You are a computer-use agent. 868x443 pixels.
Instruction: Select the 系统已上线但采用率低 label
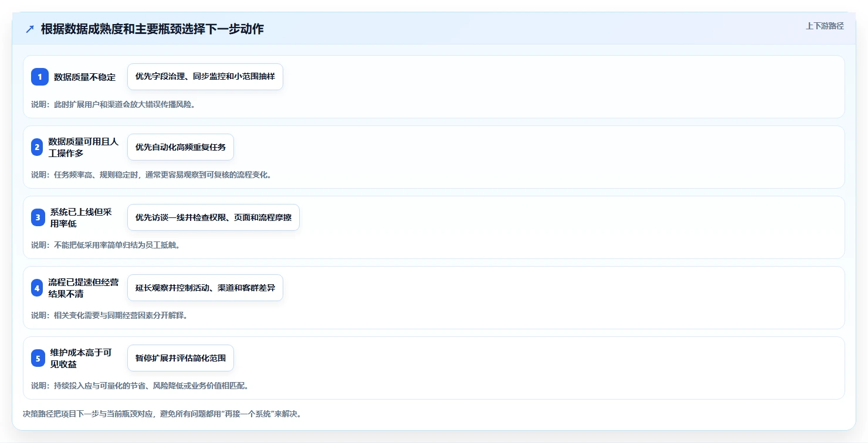tap(81, 217)
